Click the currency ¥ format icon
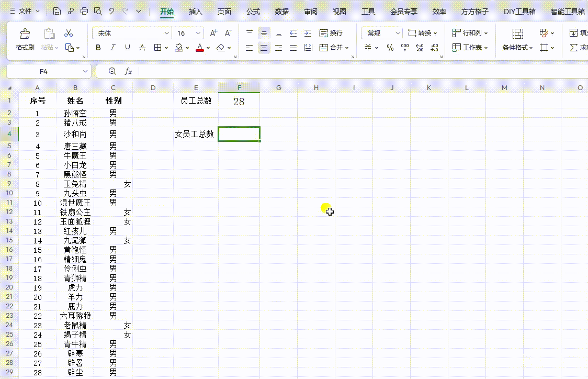Screen dimensions: 588x379 [368, 48]
